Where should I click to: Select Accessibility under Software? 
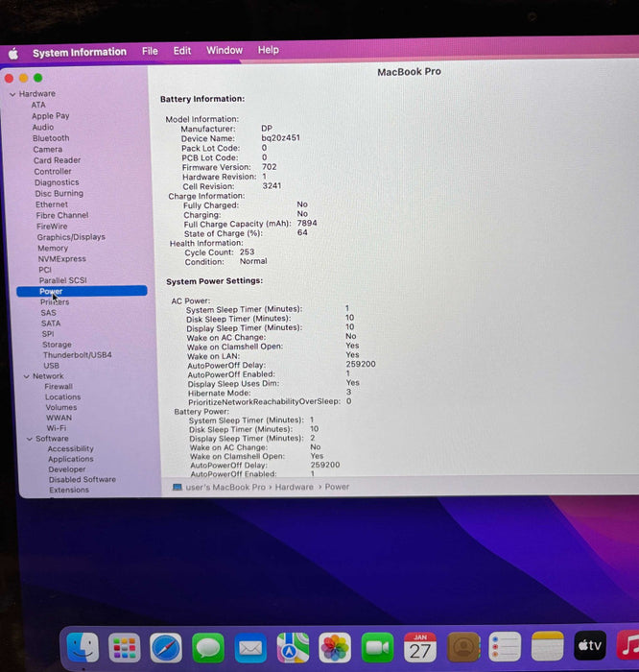pyautogui.click(x=70, y=449)
